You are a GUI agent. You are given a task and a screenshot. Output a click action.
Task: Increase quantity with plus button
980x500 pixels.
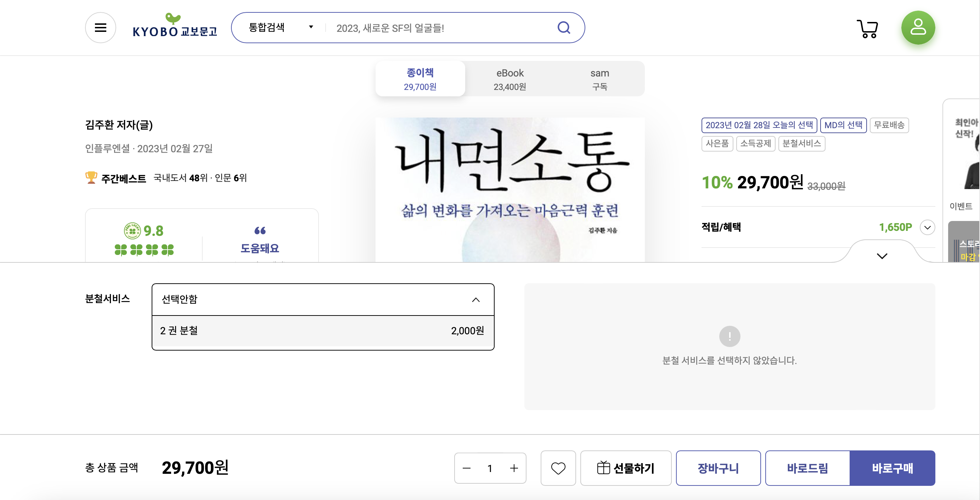pos(514,468)
